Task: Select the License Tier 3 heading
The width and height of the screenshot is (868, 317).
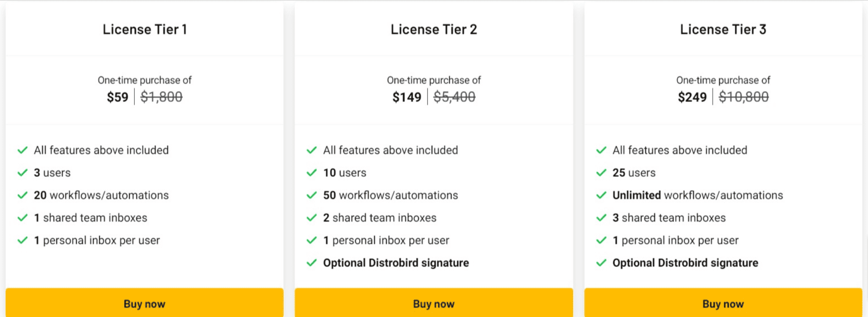Action: pos(723,29)
